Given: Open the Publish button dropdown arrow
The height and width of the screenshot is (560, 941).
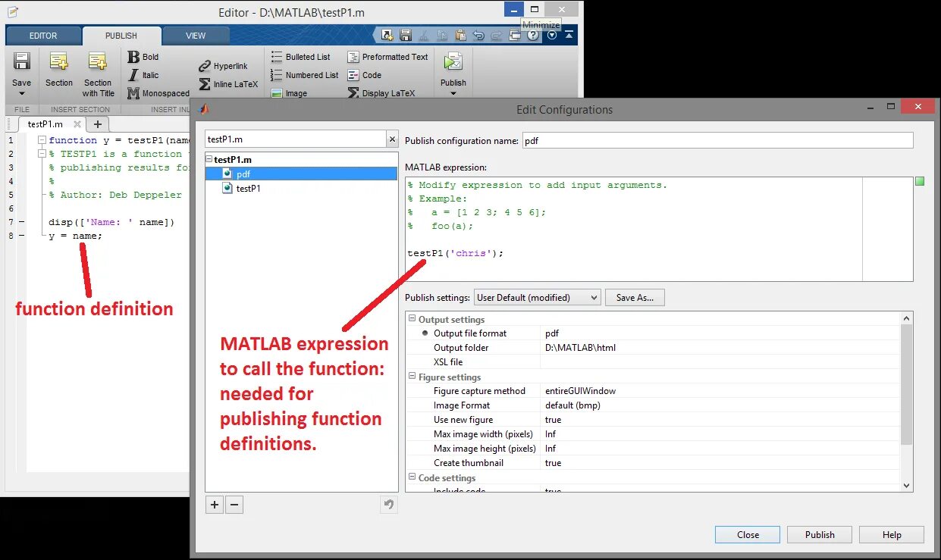Looking at the screenshot, I should pyautogui.click(x=453, y=94).
